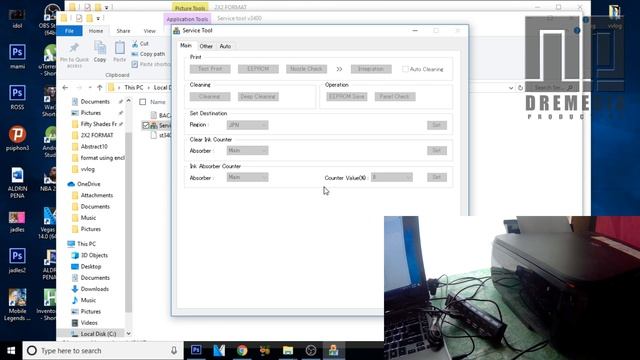Screen dimensions: 640x360
Task: Open File Explorer taskbar icon
Action: (288, 350)
